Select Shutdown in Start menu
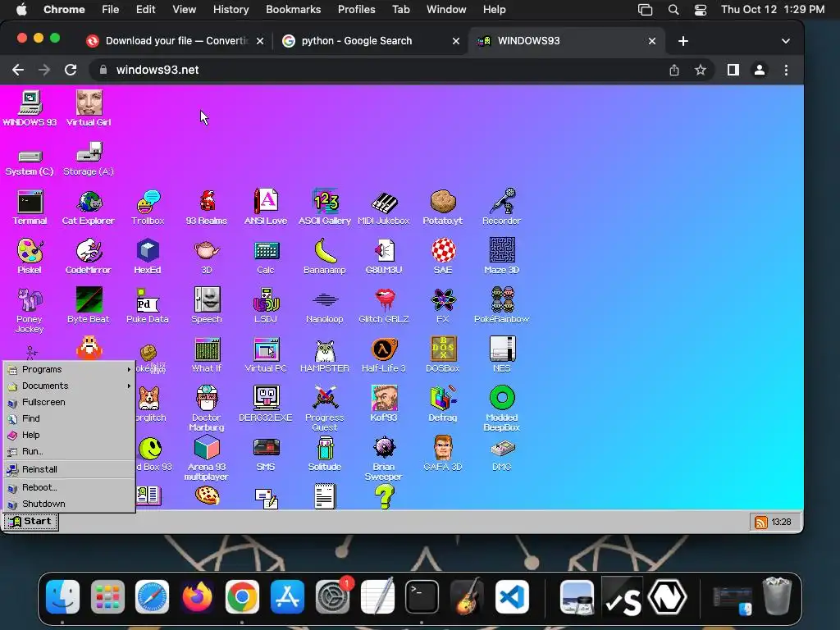840x630 pixels. click(x=69, y=504)
